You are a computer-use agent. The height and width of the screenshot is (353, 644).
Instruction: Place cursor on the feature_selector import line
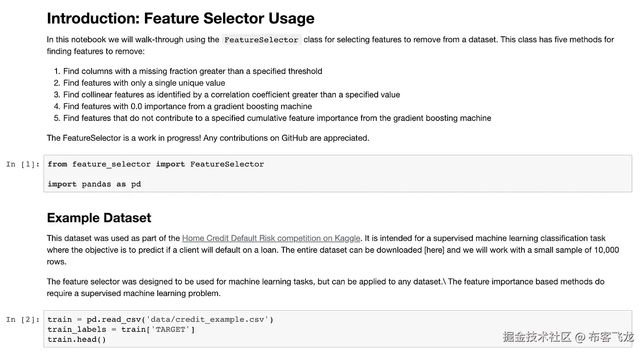[155, 164]
